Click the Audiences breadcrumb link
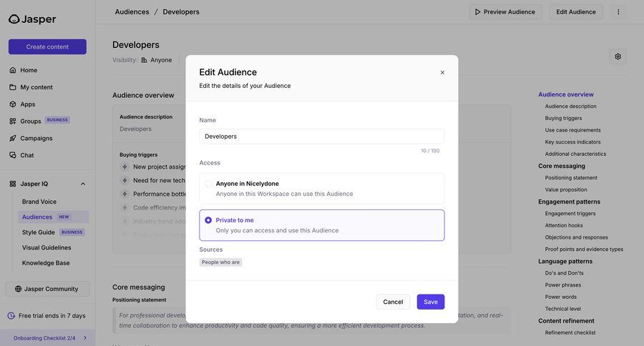The width and height of the screenshot is (644, 346). point(132,12)
